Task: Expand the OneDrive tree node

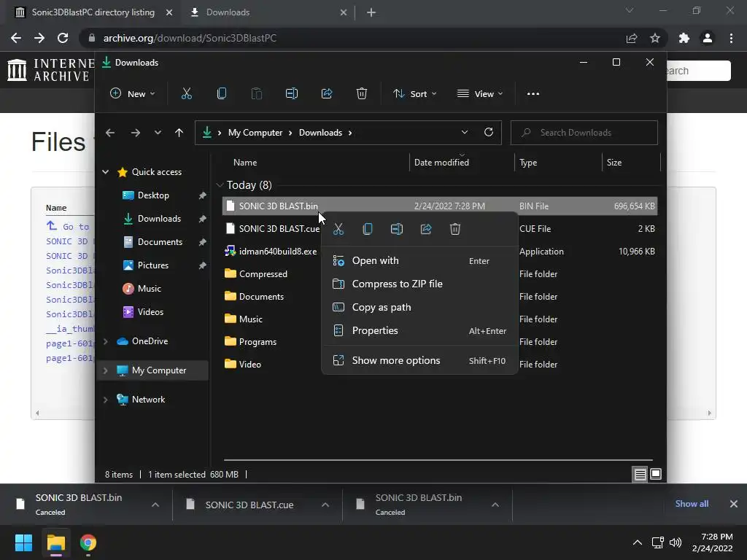Action: click(x=105, y=341)
